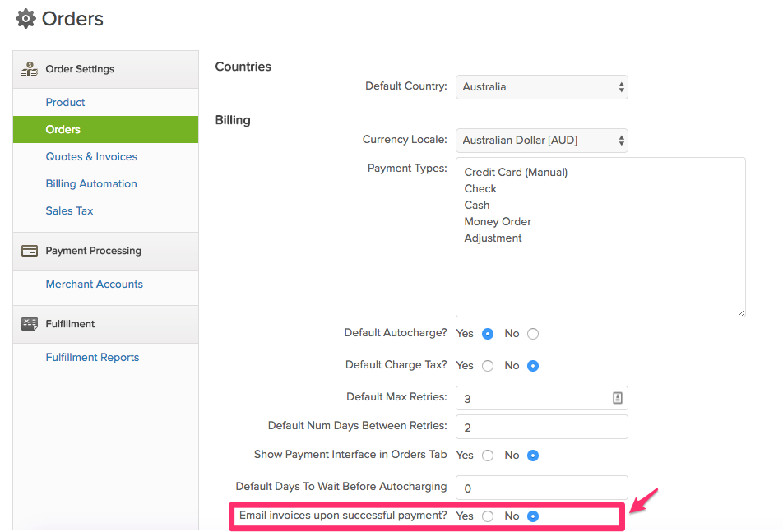Select Yes for Email invoices upon successful payment

(x=488, y=516)
